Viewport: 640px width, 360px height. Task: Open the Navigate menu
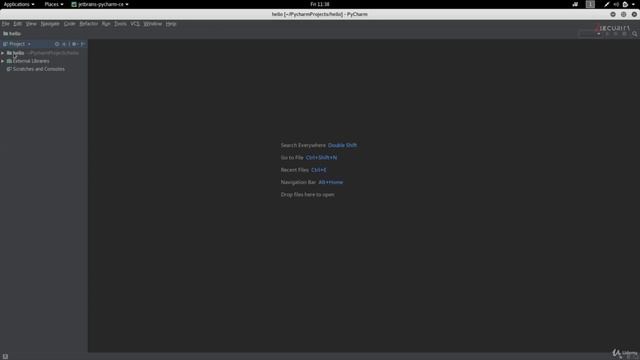tap(50, 24)
